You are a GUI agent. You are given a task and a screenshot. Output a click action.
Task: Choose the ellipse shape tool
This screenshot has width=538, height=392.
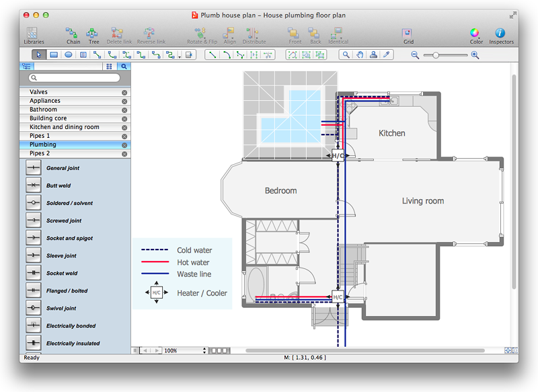(x=68, y=55)
